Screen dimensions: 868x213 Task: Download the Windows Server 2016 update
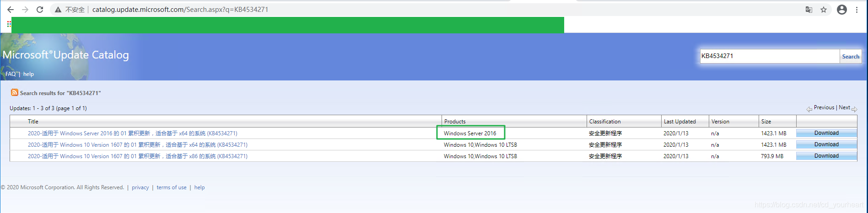(826, 133)
